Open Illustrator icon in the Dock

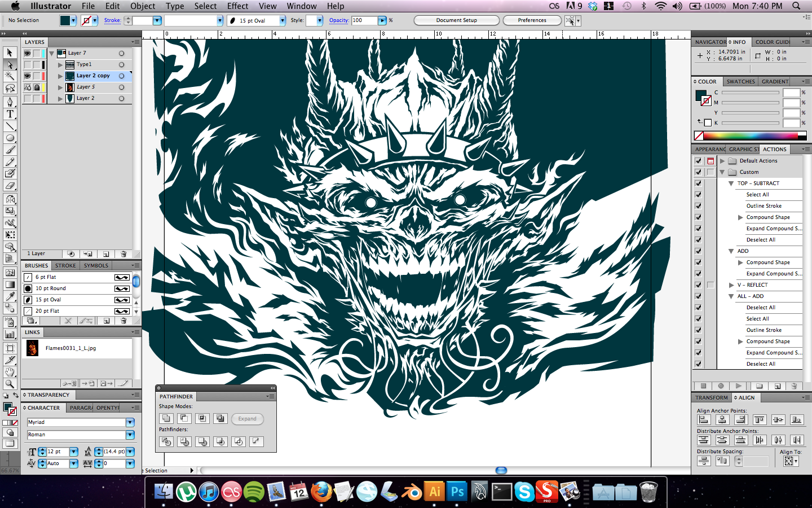(434, 491)
